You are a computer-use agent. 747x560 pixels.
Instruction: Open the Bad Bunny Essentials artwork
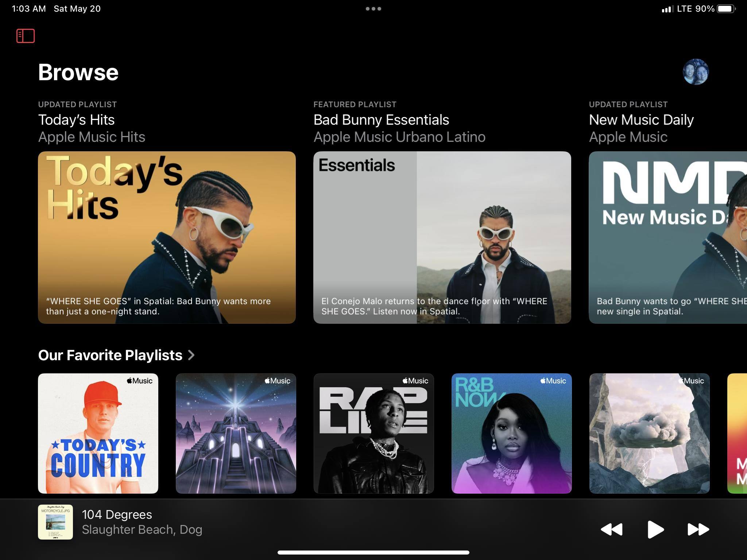click(442, 237)
